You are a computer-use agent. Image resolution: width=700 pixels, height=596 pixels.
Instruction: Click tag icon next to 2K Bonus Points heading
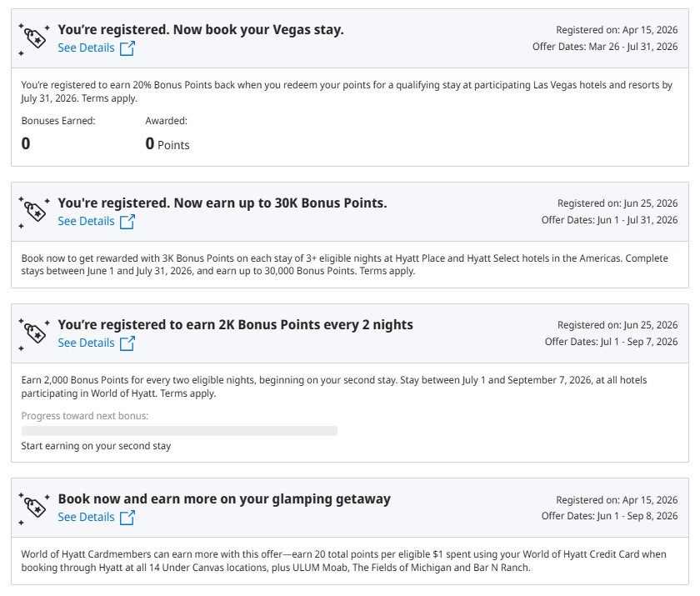tap(34, 334)
